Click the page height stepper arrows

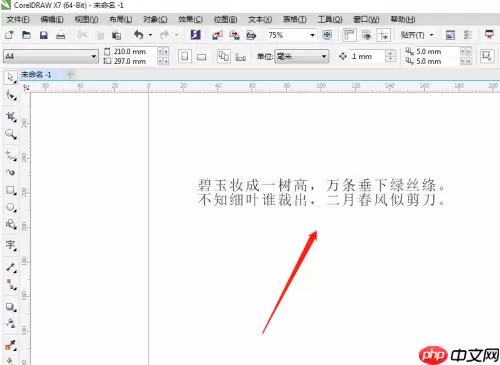pos(163,61)
